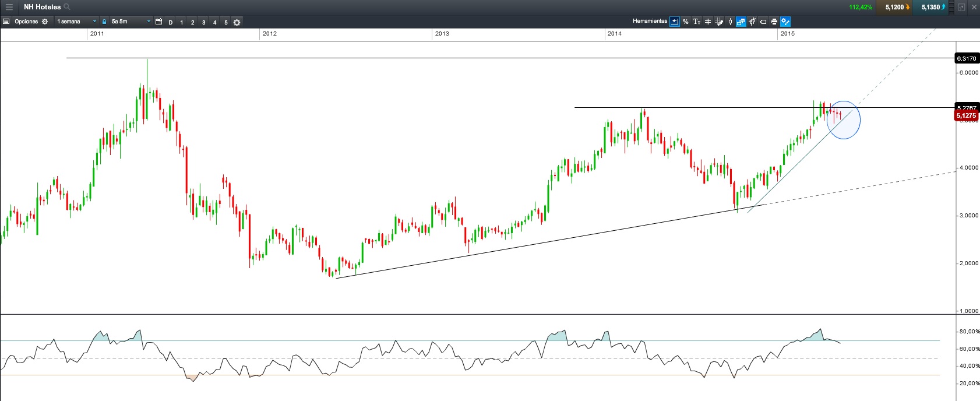Select the text annotation tool
This screenshot has height=401, width=980.
pos(697,22)
